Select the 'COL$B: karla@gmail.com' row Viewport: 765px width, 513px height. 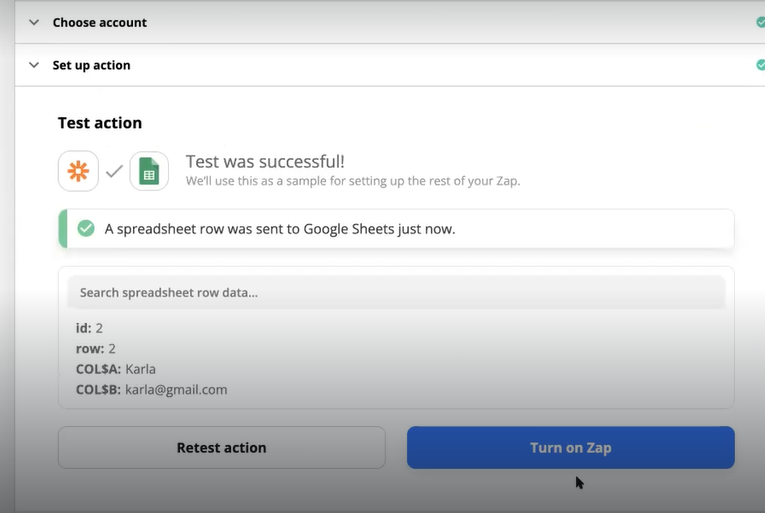click(x=151, y=390)
